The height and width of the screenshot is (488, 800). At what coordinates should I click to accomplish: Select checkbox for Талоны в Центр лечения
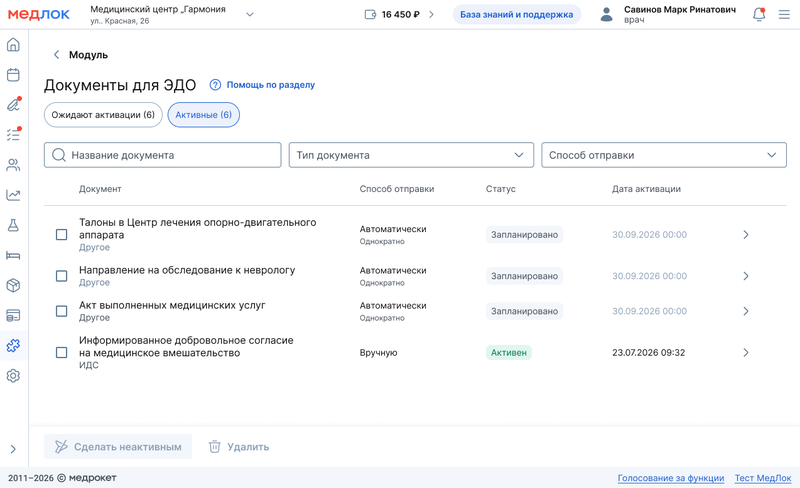click(61, 234)
